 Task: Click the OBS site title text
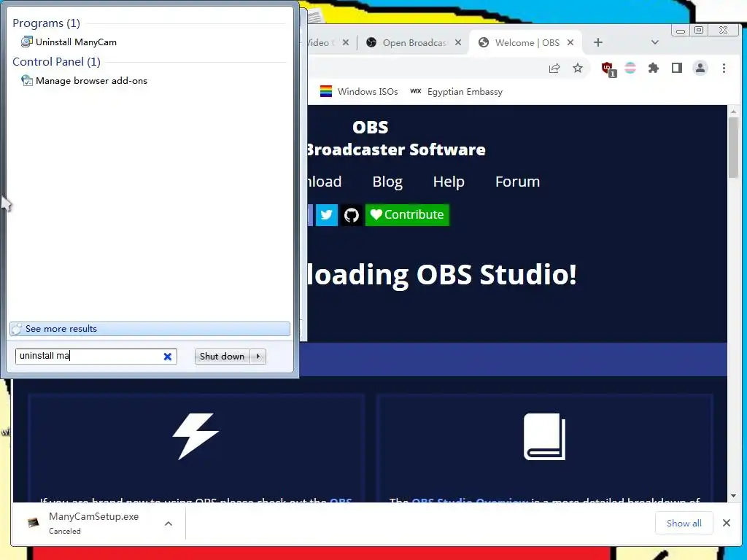coord(370,128)
